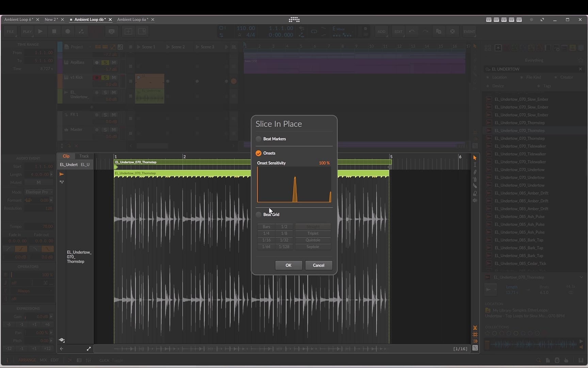588x368 pixels.
Task: Open the File Kind filter
Action: 533,77
